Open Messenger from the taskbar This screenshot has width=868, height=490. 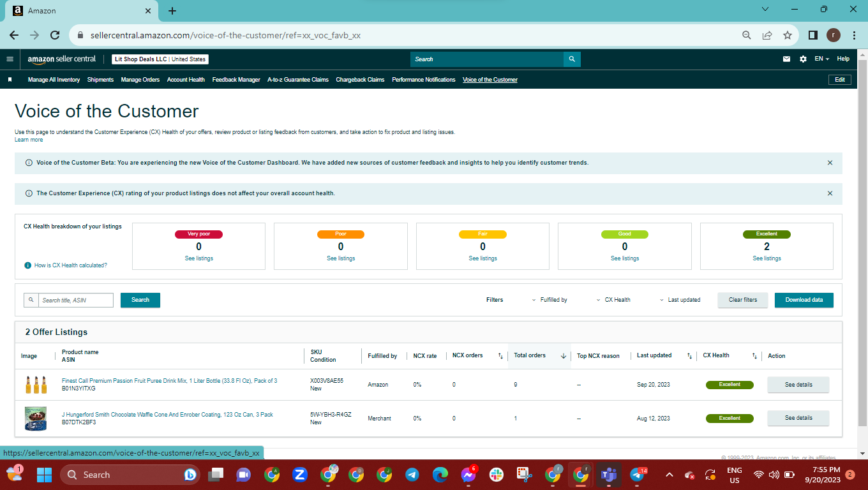[x=468, y=475]
